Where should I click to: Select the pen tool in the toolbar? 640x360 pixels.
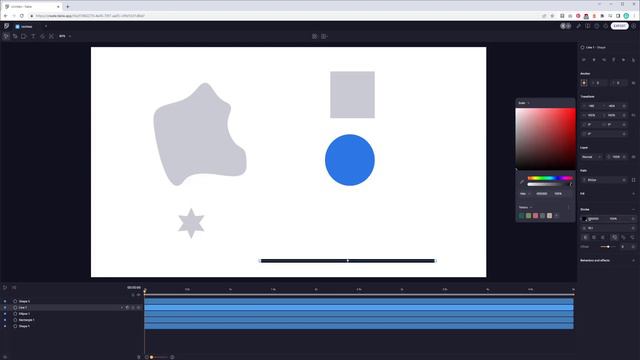pyautogui.click(x=15, y=36)
